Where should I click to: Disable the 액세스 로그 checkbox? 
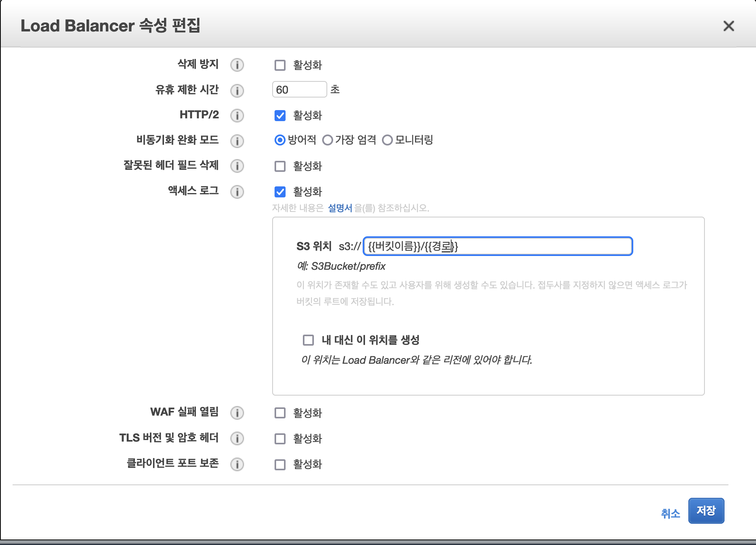click(280, 192)
